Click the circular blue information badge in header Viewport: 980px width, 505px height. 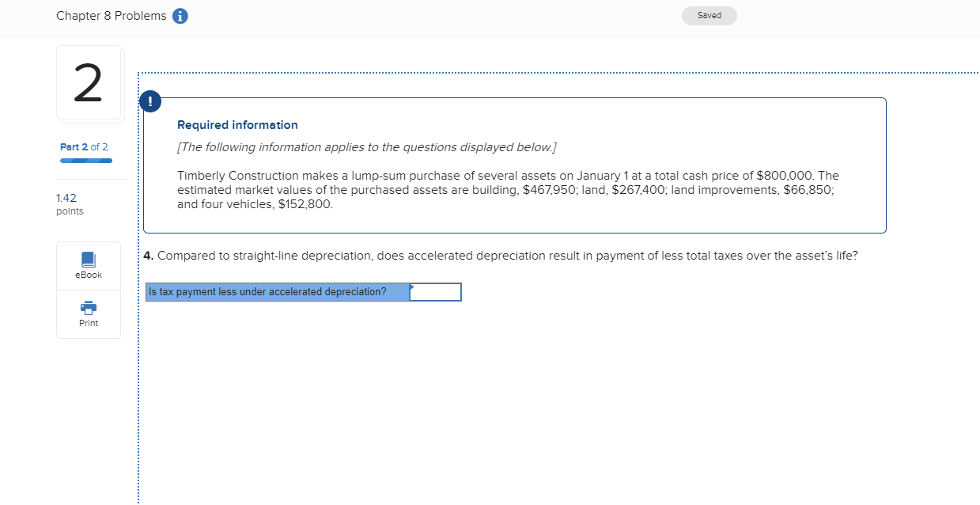(180, 15)
